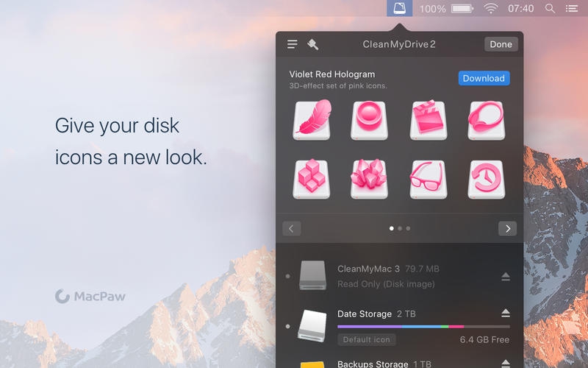Open Spotlight search in the menu bar
Image resolution: width=588 pixels, height=368 pixels.
(550, 8)
